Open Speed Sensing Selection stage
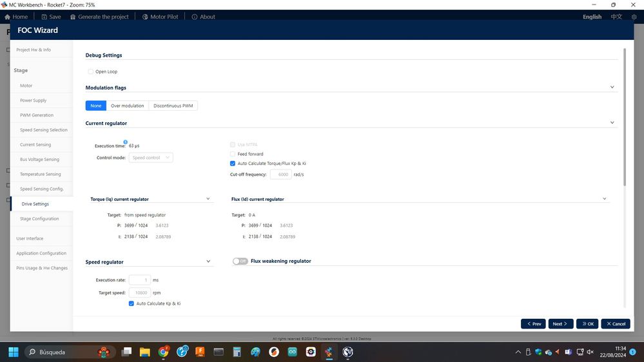 coord(44,130)
